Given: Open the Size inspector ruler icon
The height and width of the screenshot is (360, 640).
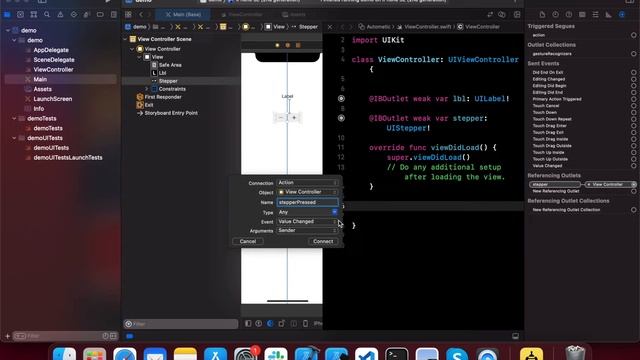Looking at the screenshot, I should (x=609, y=15).
